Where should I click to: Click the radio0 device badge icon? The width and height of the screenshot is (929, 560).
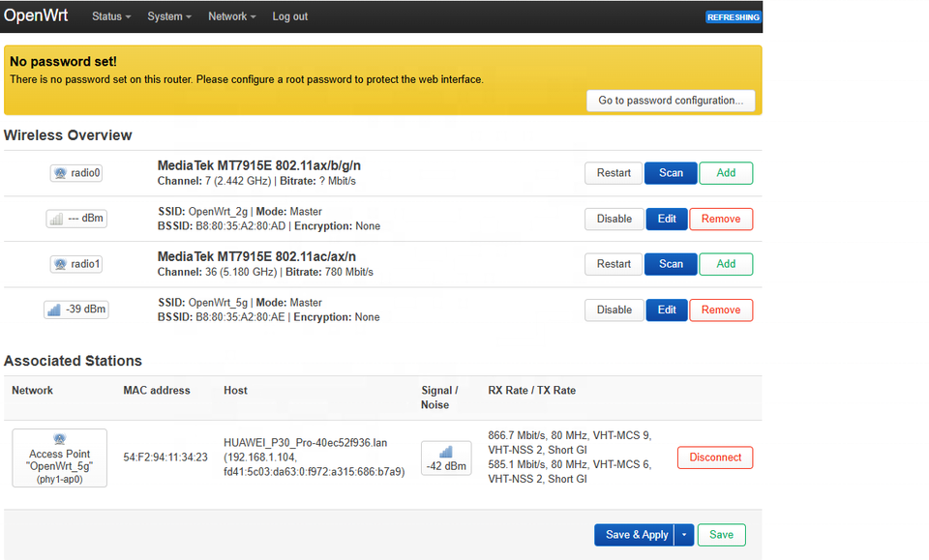pos(76,173)
